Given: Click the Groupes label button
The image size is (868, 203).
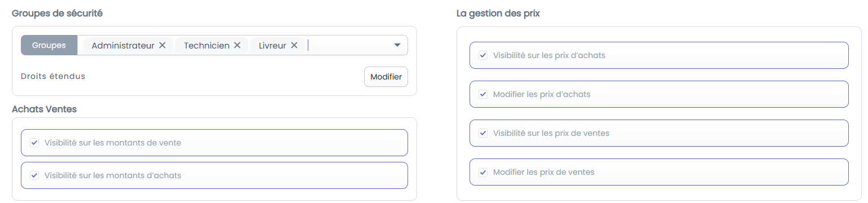Looking at the screenshot, I should coord(49,45).
